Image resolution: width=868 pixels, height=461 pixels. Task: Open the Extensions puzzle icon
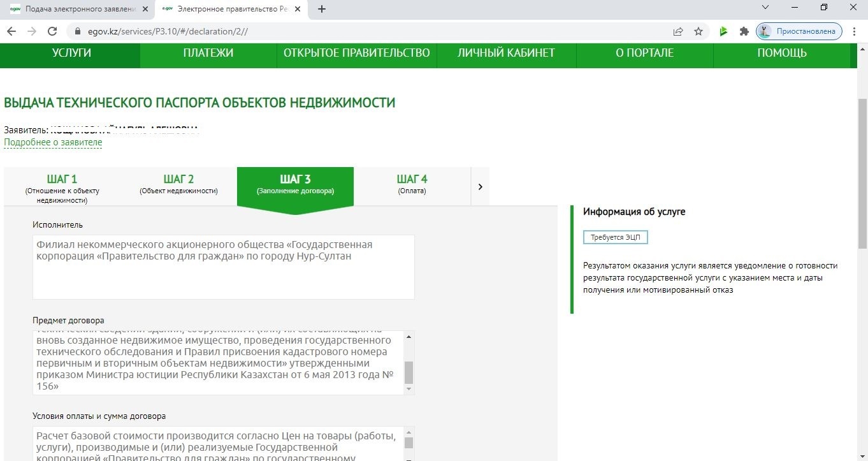pyautogui.click(x=744, y=31)
